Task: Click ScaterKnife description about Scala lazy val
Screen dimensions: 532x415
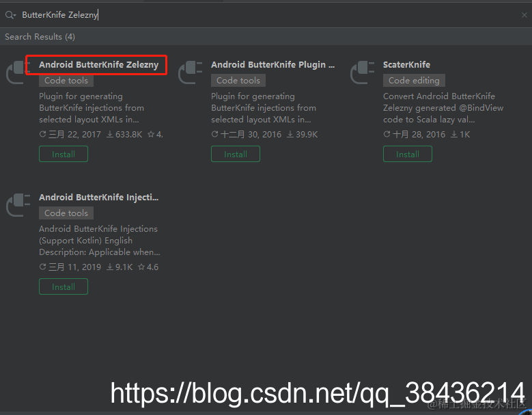Action: click(443, 108)
